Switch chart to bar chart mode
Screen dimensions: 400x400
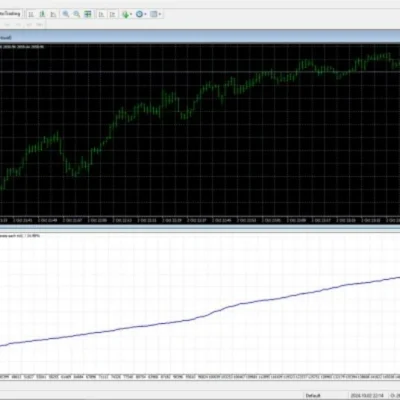(x=31, y=14)
